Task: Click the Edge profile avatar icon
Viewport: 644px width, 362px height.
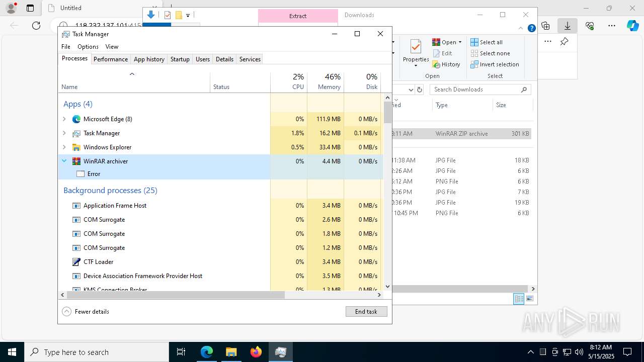Action: point(11,8)
